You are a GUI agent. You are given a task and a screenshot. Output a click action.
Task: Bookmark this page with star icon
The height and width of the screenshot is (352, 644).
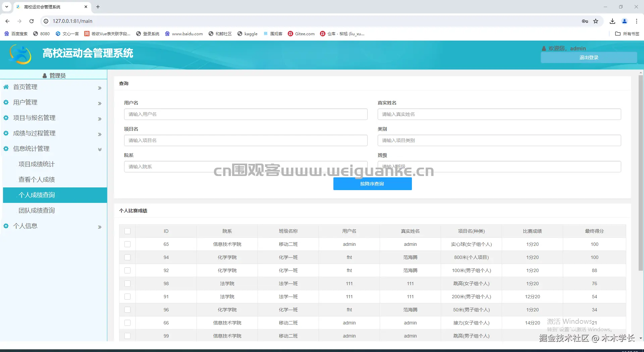tap(596, 21)
